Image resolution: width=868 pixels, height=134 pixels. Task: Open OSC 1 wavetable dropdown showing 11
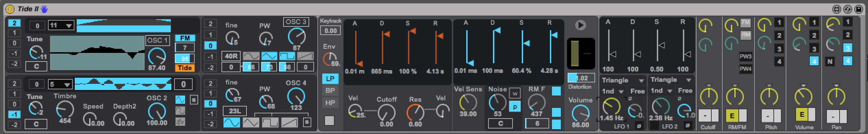click(x=61, y=25)
